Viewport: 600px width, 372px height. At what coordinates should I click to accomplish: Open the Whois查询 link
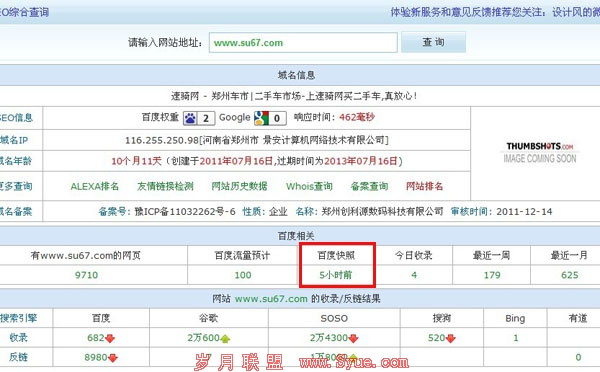309,186
